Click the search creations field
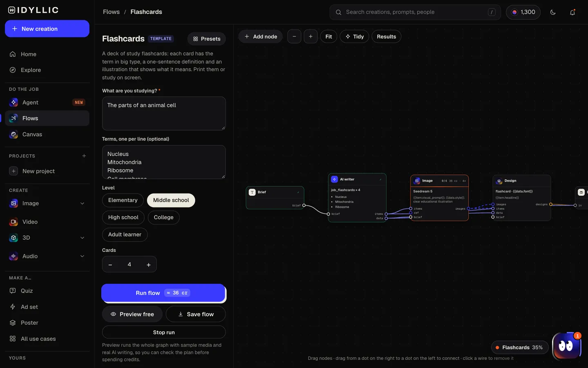Viewport: 588px width, 368px height. point(415,12)
